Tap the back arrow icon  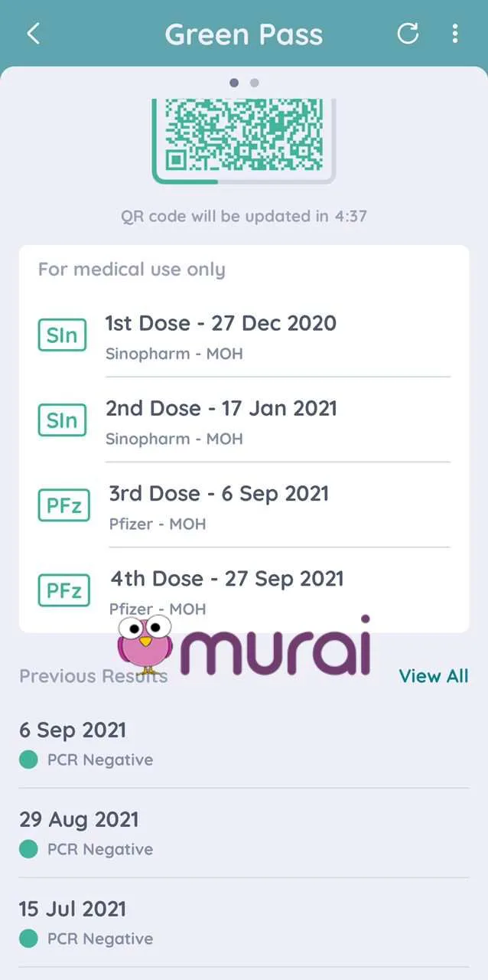(33, 34)
